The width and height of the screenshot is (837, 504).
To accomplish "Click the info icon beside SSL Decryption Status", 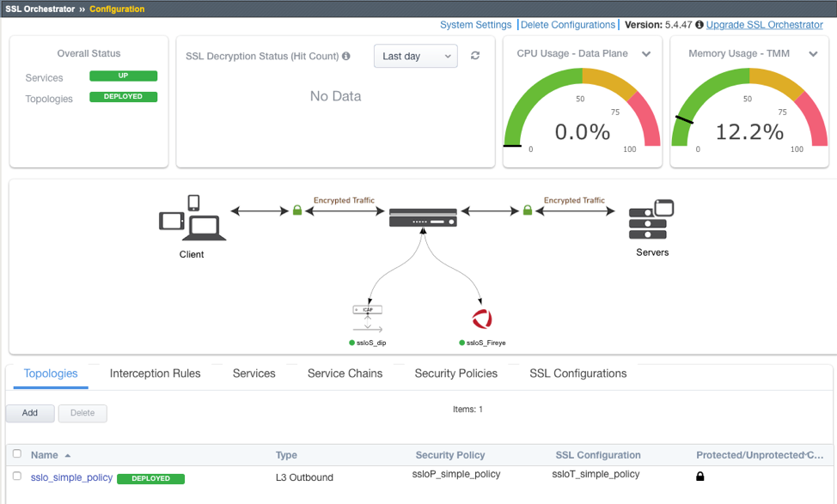I will pyautogui.click(x=346, y=56).
